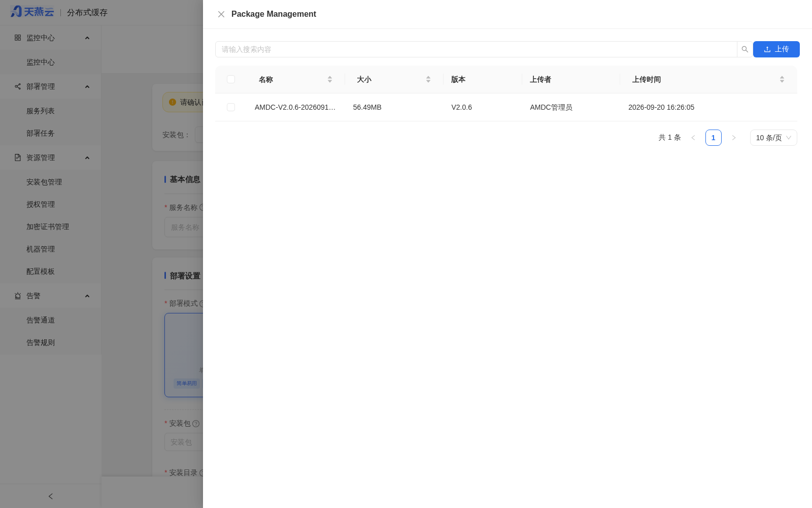This screenshot has height=508, width=812.
Task: Toggle the select-all checkbox in the header
Action: pos(231,79)
